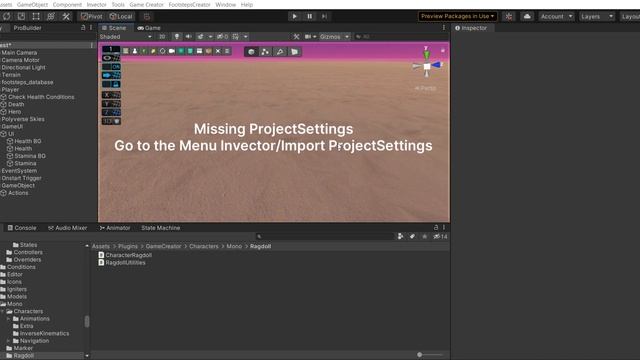The image size is (640, 360).
Task: Open custom editor tools (wrench and cross icon)
Action: 66,16
